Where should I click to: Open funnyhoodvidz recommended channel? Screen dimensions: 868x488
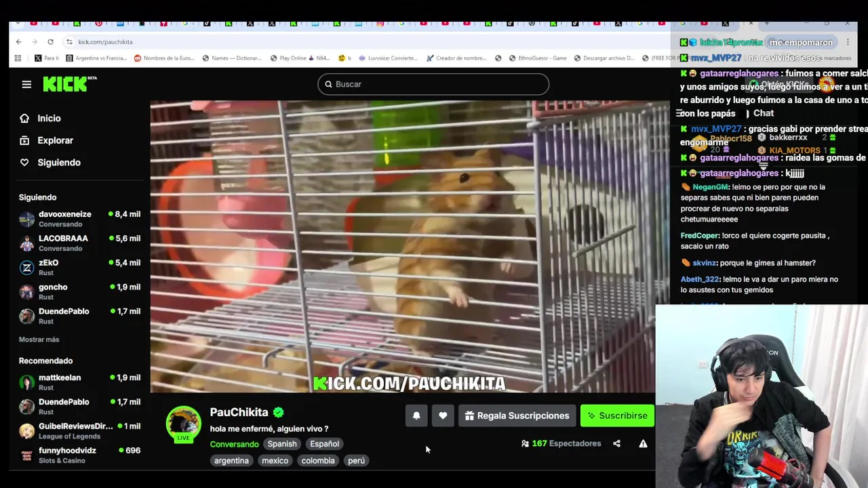coord(79,455)
